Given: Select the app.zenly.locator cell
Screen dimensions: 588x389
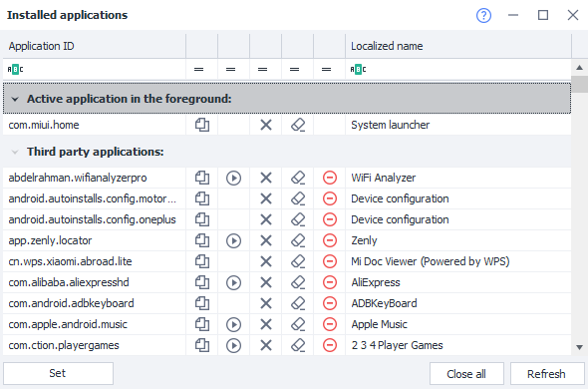Looking at the screenshot, I should click(94, 240).
